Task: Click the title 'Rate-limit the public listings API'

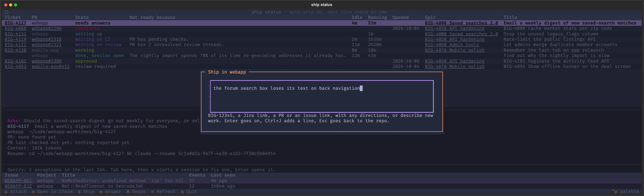Action: click(x=550, y=39)
